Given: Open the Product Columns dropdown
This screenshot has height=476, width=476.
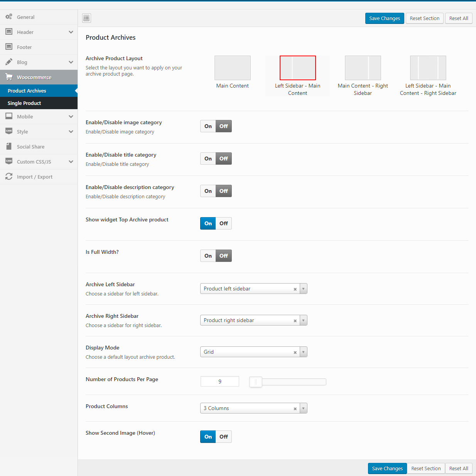Looking at the screenshot, I should click(x=304, y=408).
